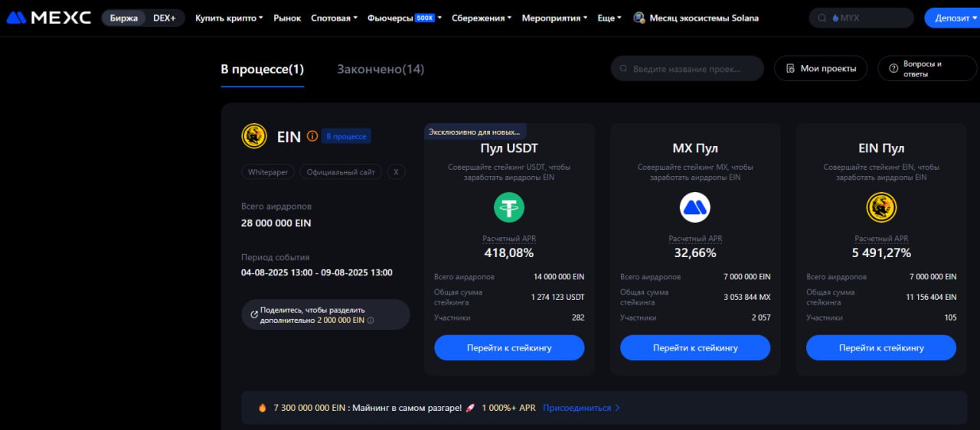Expand the Еще menu

pyautogui.click(x=609, y=18)
